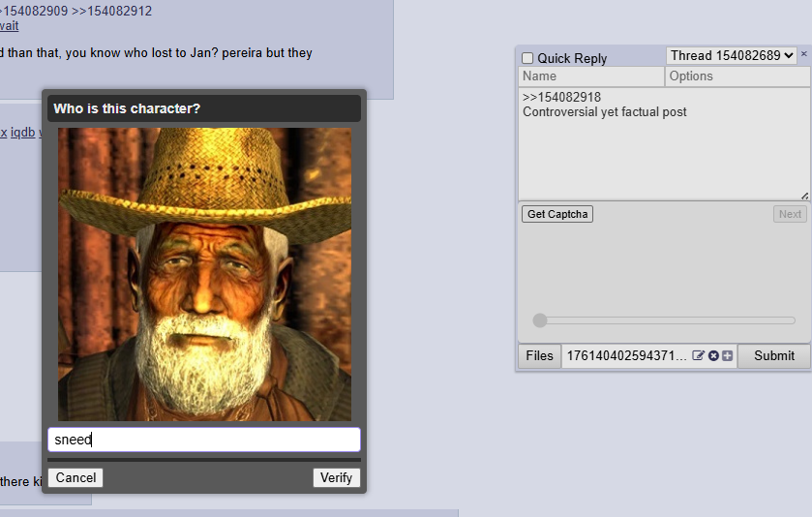Click the Get Captcha button
This screenshot has height=517, width=812.
[x=557, y=214]
